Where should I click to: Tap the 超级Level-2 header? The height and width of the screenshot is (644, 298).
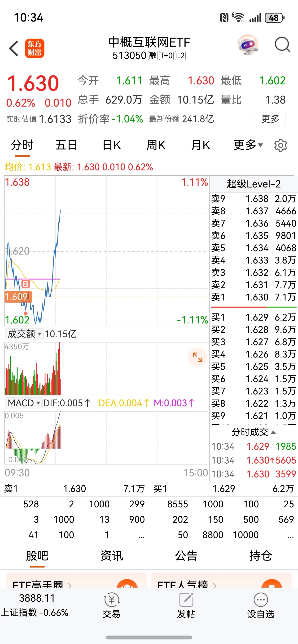coord(254,184)
